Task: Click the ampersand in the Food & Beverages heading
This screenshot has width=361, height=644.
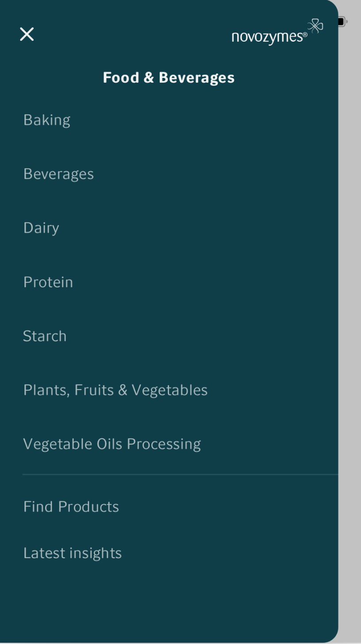Action: (x=149, y=78)
